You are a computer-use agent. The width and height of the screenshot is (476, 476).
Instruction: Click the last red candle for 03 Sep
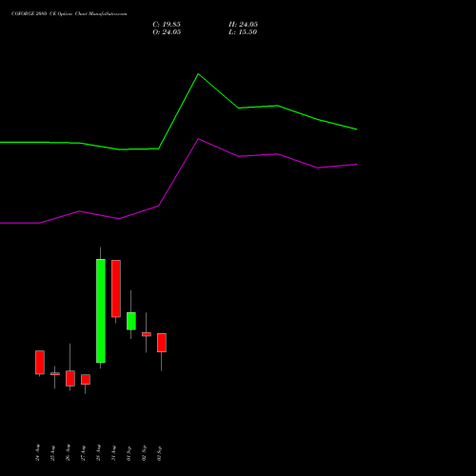[162, 343]
